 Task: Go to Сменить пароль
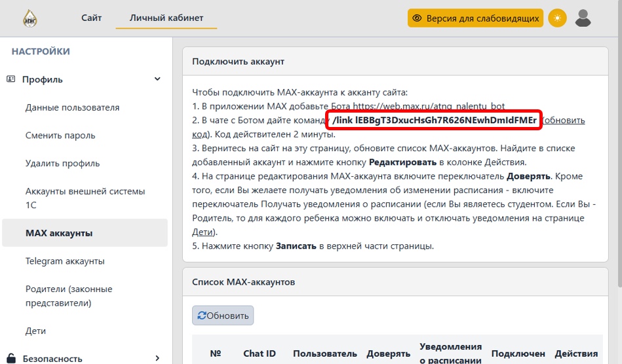[60, 136]
